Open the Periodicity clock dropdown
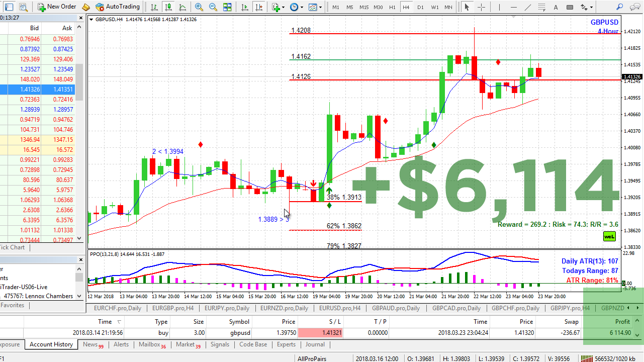Viewport: 644px width, 362px height. [296, 7]
